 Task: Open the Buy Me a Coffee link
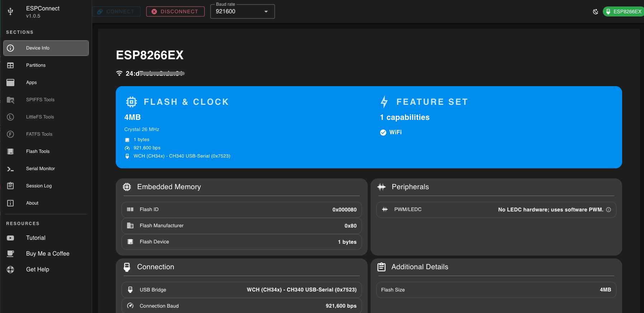48,254
